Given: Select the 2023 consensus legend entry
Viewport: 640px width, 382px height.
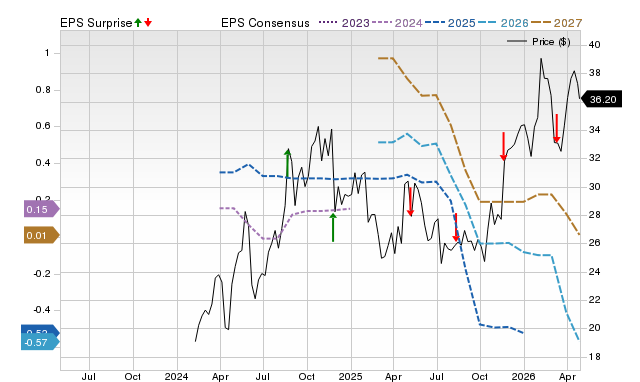Looking at the screenshot, I should coord(344,23).
